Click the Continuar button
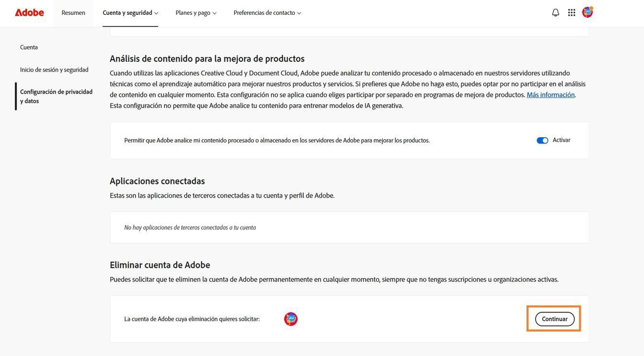 [x=555, y=319]
